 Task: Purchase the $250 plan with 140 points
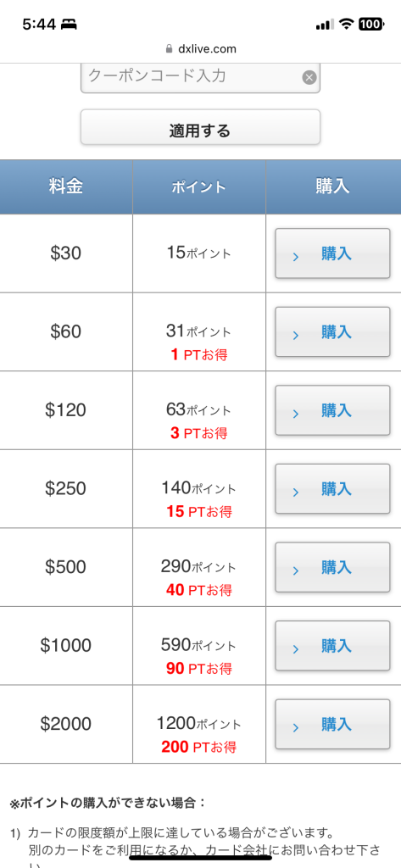click(x=333, y=489)
